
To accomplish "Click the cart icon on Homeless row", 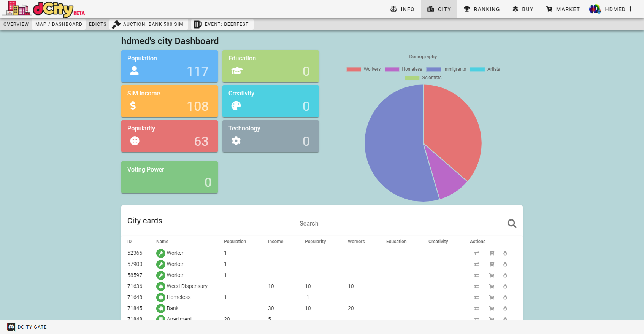I will point(492,297).
